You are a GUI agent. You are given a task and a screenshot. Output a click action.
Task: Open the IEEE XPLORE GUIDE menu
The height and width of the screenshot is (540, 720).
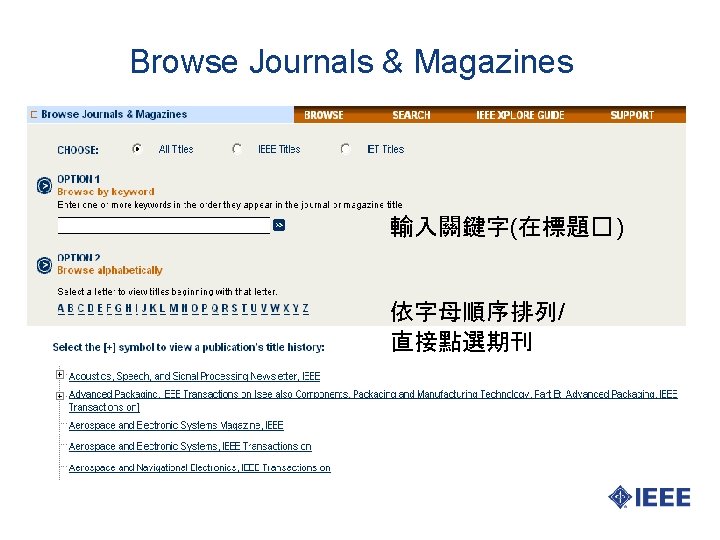point(520,115)
